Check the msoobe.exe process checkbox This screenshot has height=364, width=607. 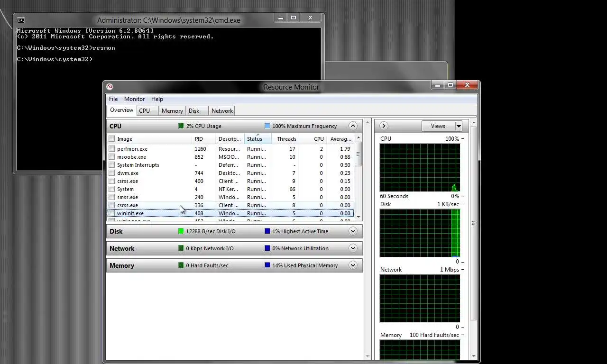click(112, 157)
